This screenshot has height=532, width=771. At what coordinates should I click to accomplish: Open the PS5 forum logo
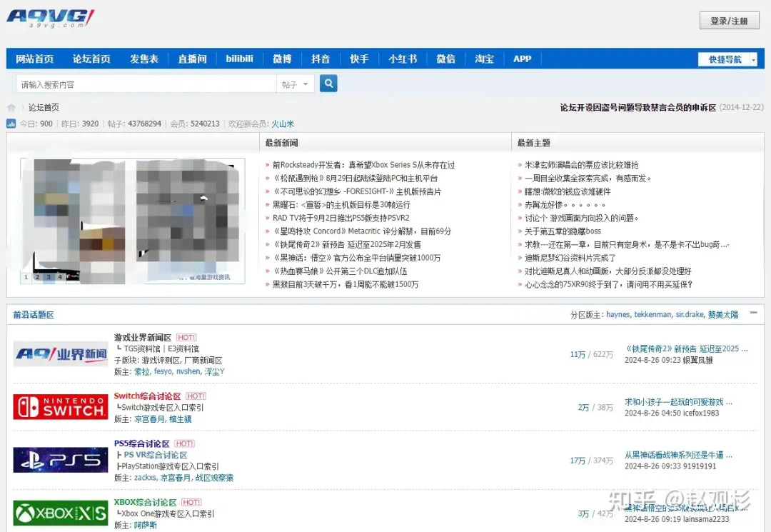pos(61,460)
